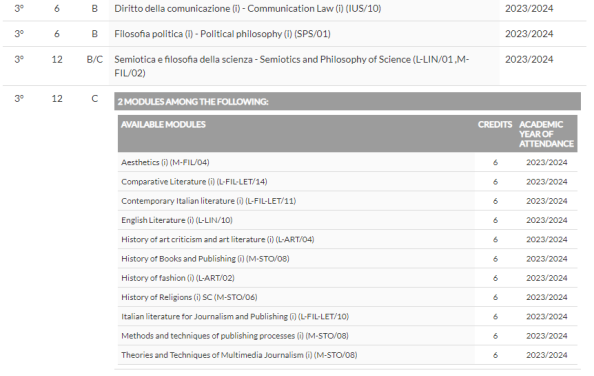
Task: Open History of fashion (i) module
Action: 178,278
